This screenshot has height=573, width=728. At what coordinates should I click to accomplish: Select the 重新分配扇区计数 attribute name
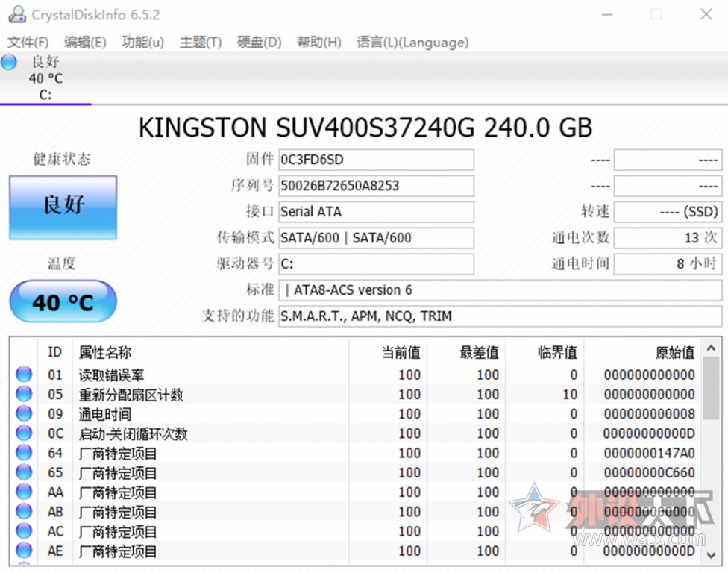pos(131,395)
